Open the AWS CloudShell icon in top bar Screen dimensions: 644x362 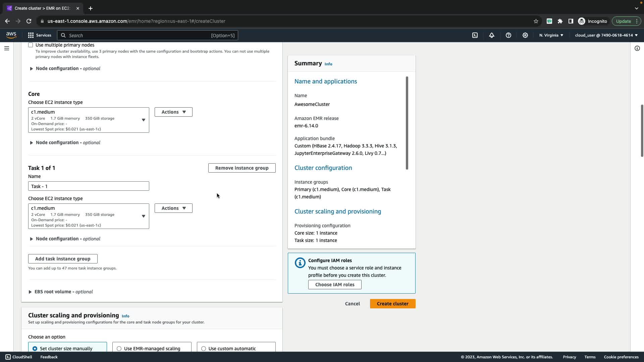[475, 35]
